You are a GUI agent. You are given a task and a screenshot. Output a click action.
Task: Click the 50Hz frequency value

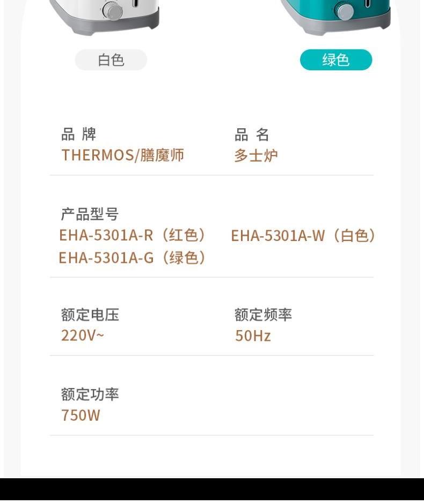[253, 336]
